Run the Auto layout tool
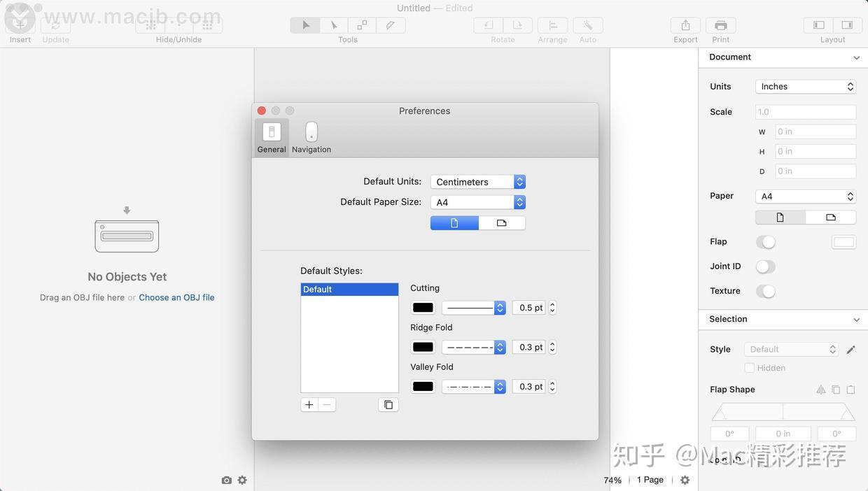Screen dimensions: 868x491 click(587, 24)
